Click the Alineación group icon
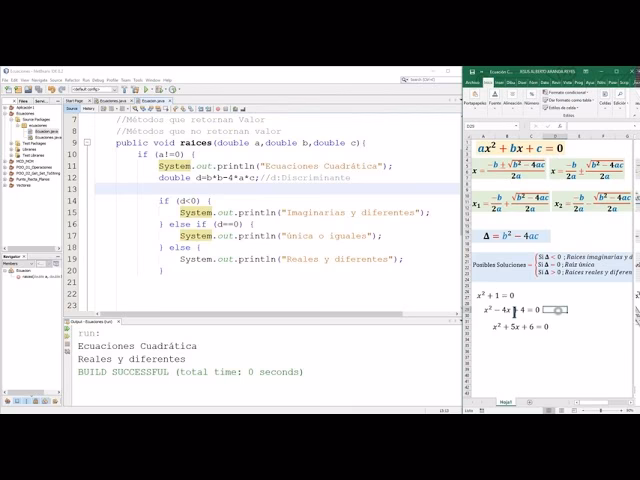 click(x=512, y=97)
